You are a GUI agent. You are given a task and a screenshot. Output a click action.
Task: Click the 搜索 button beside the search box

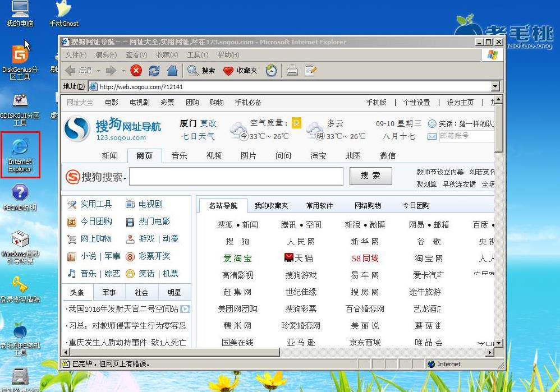coord(370,176)
